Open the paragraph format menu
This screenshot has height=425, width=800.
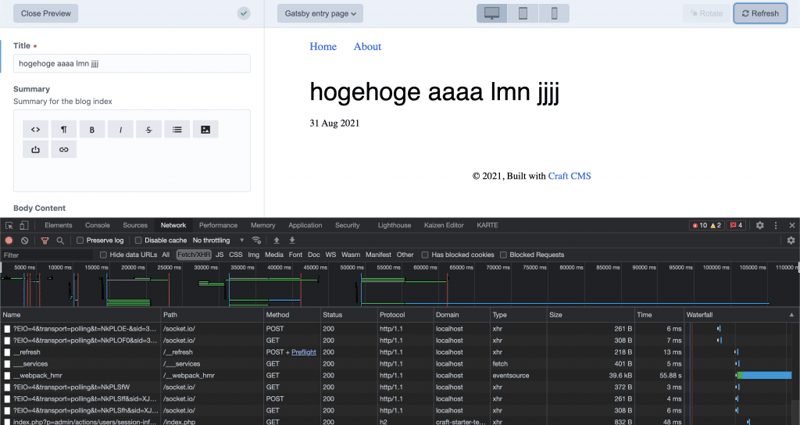pos(64,129)
